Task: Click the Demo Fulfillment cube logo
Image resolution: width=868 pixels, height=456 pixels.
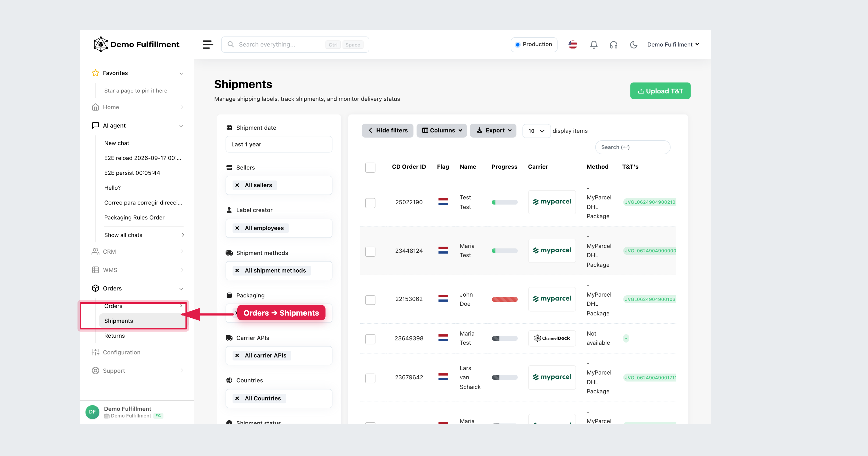Action: click(100, 44)
